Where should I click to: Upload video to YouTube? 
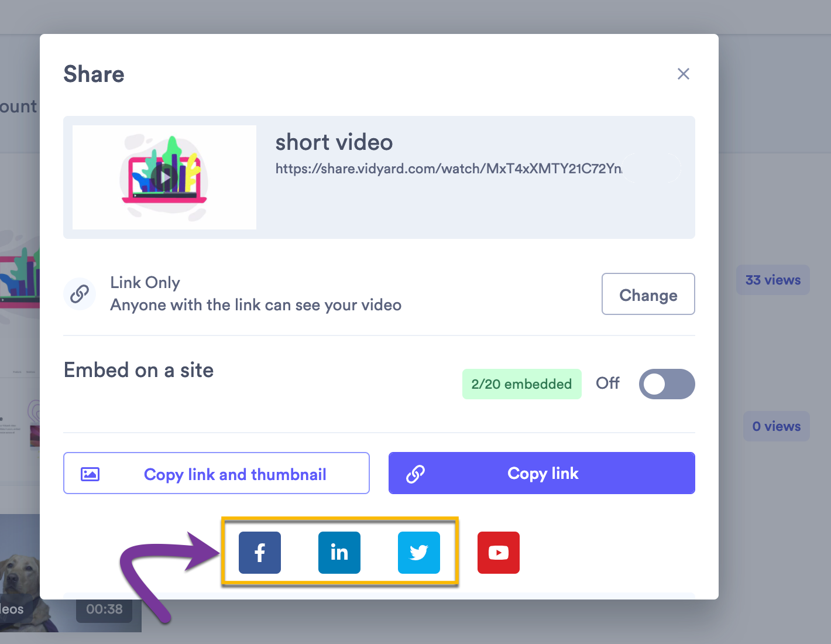[499, 553]
